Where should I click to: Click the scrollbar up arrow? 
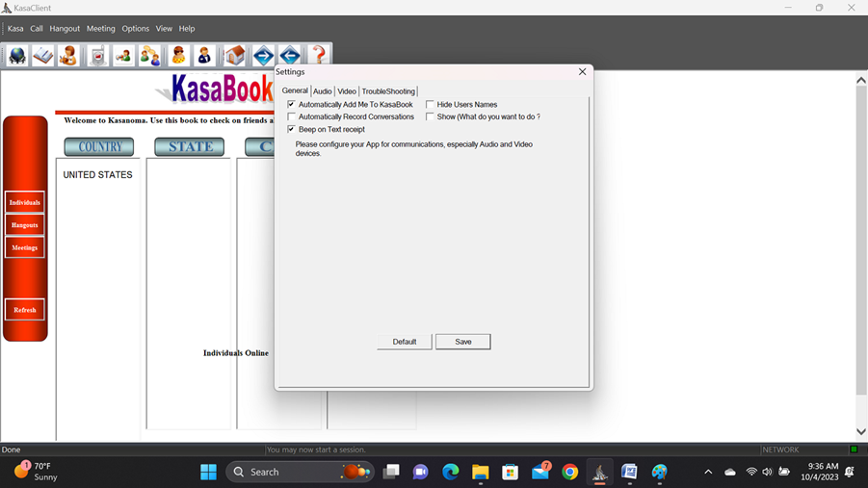click(861, 80)
